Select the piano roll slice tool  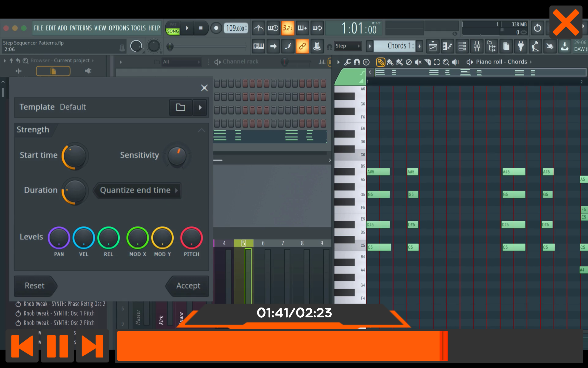click(x=427, y=62)
